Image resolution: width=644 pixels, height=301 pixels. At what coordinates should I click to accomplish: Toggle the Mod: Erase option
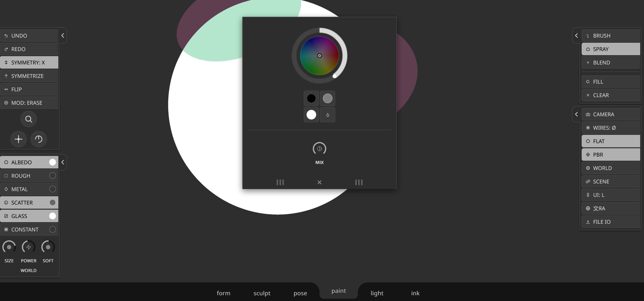coord(29,103)
